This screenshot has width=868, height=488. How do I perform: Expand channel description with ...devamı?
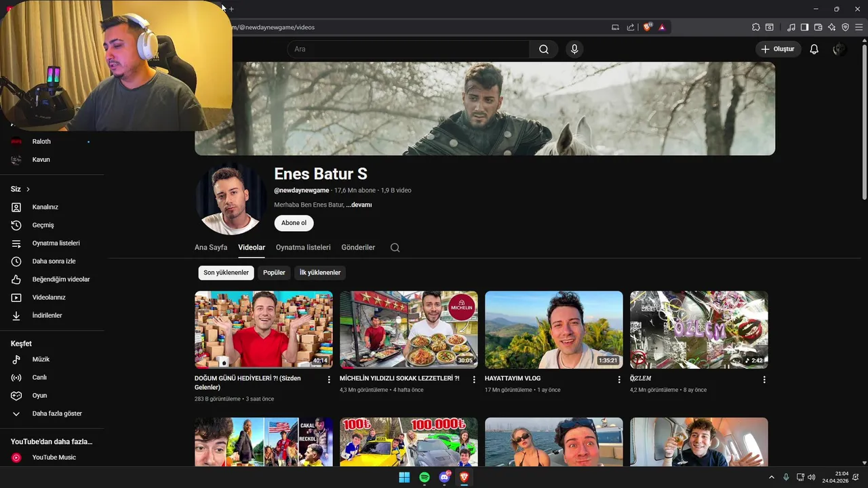tap(359, 205)
